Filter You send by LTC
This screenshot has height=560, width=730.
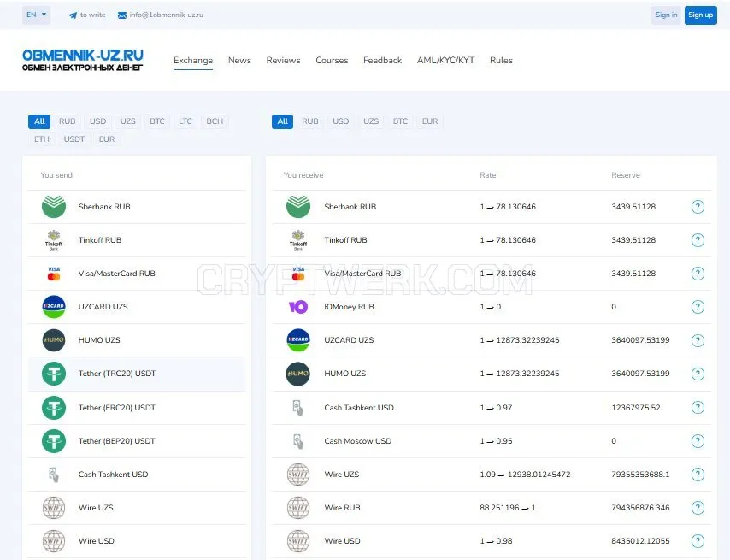tap(185, 121)
